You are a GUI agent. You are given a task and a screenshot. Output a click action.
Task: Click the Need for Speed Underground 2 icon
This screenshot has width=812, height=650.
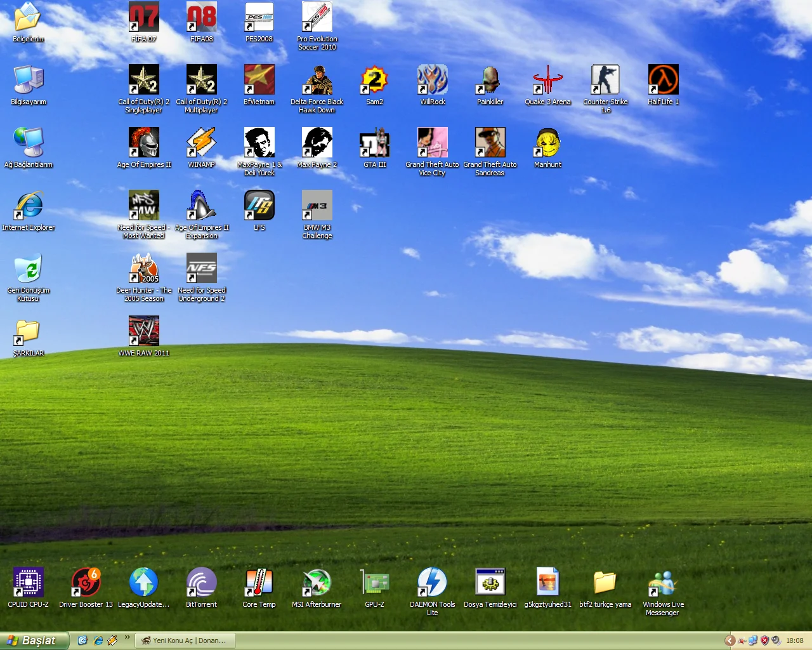tap(201, 269)
